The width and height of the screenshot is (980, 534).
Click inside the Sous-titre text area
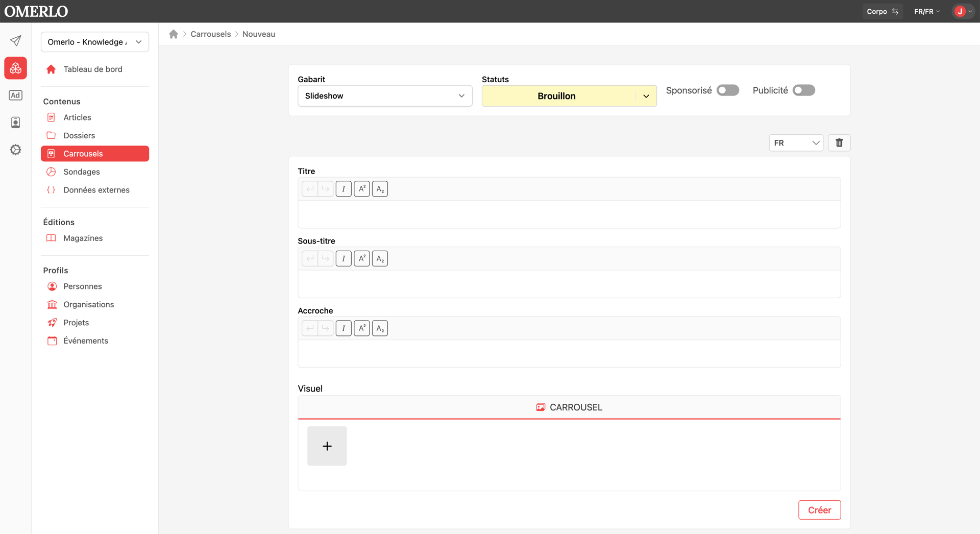coord(569,284)
